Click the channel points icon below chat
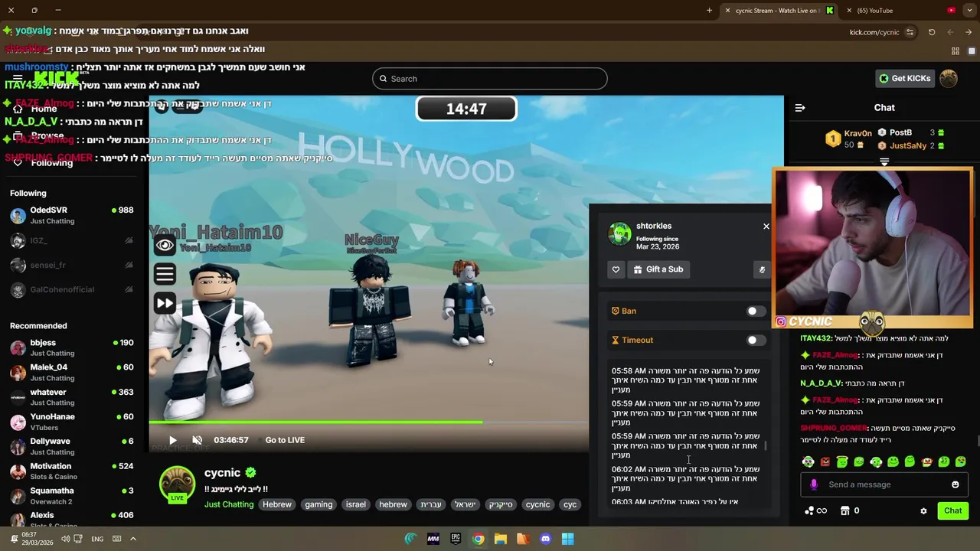The width and height of the screenshot is (980, 551). pyautogui.click(x=810, y=510)
